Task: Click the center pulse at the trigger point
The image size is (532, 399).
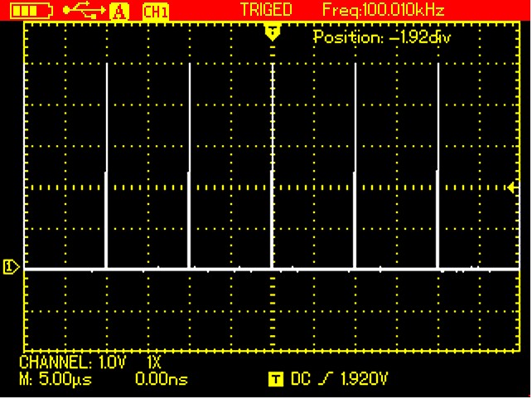Action: coord(273,166)
